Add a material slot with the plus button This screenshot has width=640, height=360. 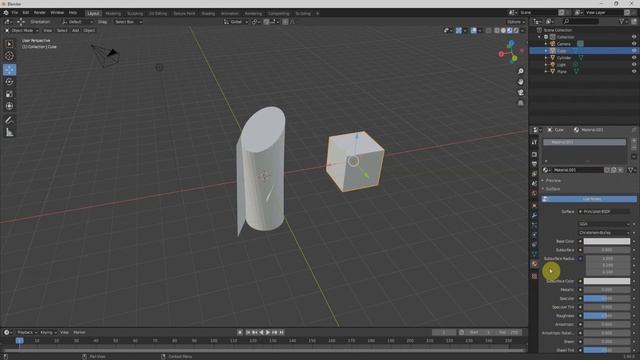pos(634,141)
